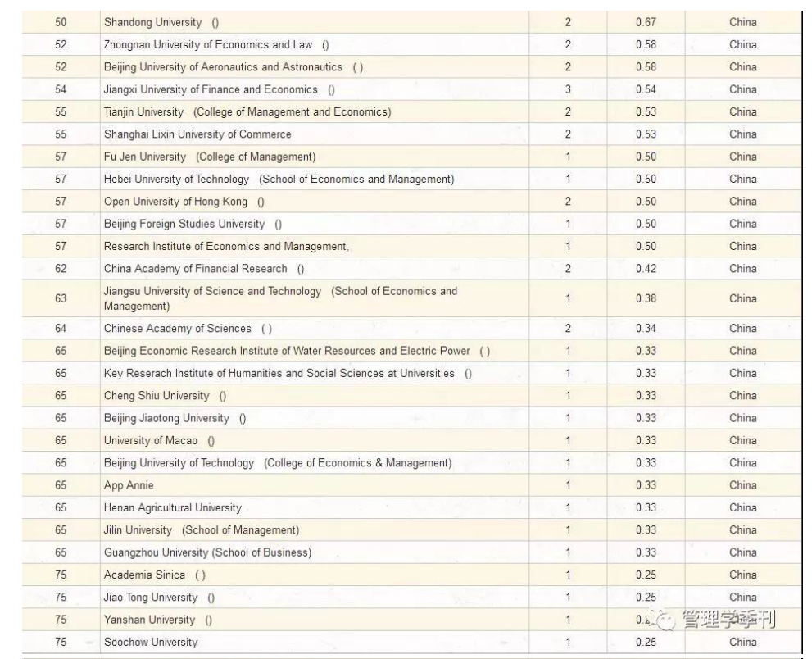Select score 0.25 in Academia Sinica row
The image size is (812, 659).
tap(646, 575)
